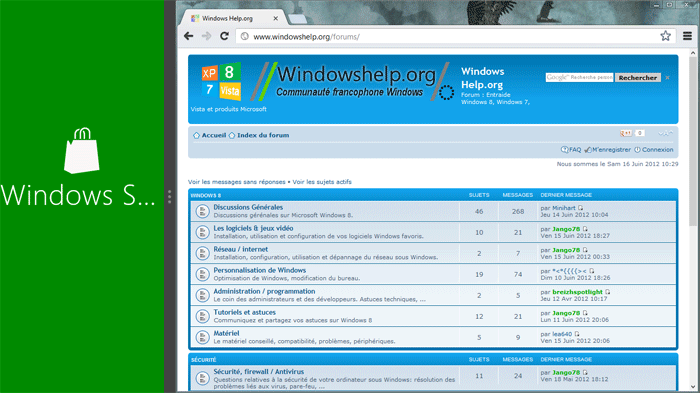
Task: Click the snap divider handle dots
Action: 170,196
